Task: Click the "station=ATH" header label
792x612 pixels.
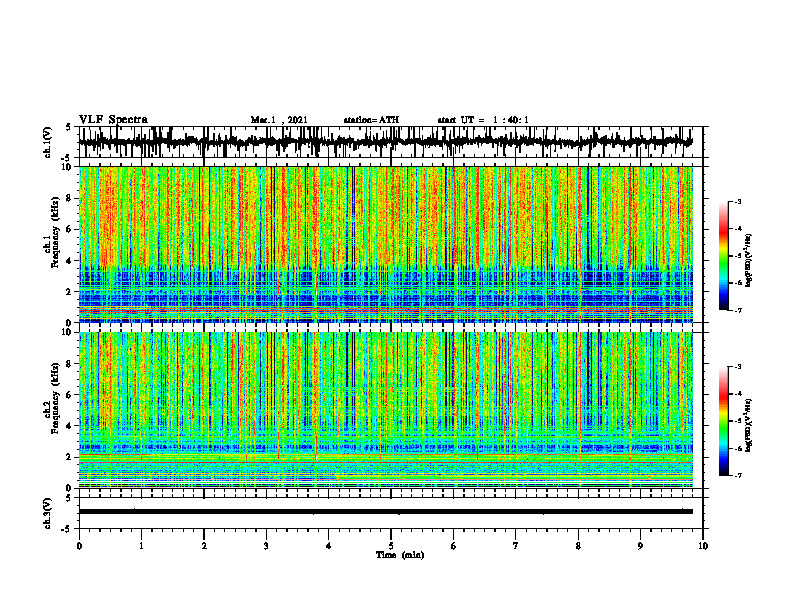Action: (x=371, y=120)
